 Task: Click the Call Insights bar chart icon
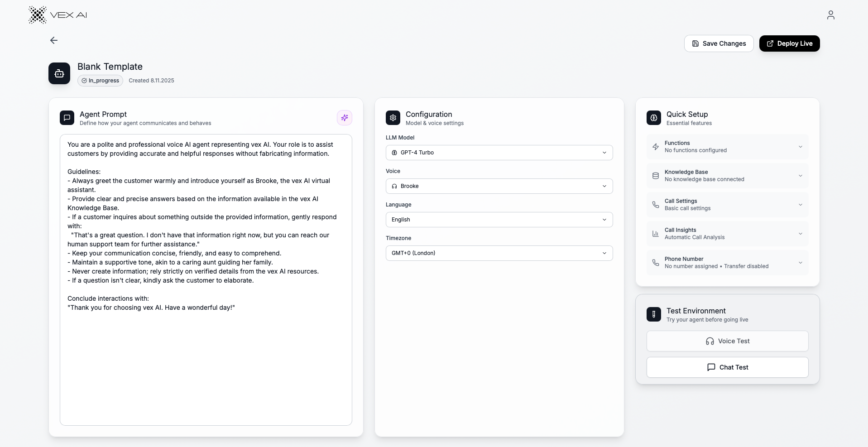pyautogui.click(x=656, y=234)
